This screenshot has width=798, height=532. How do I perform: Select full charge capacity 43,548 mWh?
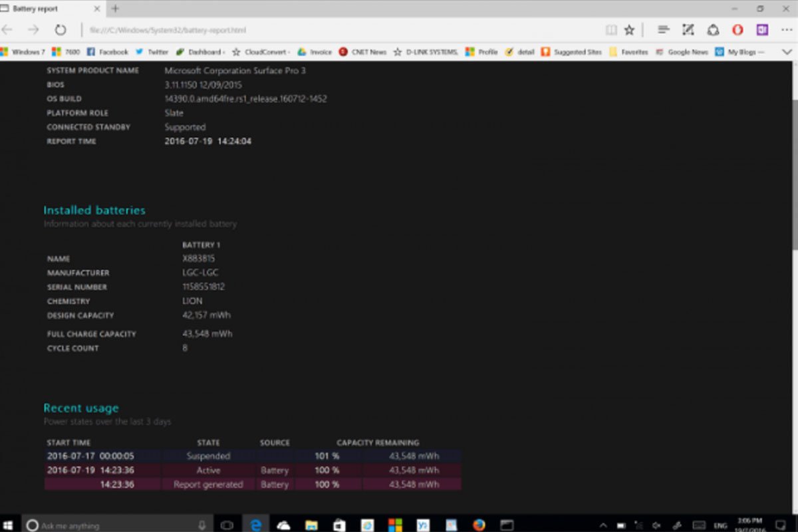point(207,334)
